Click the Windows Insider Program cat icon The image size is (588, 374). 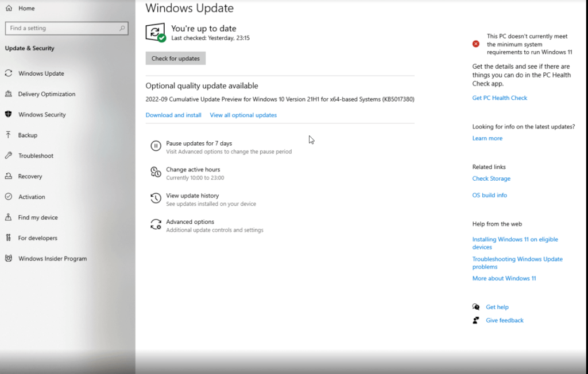(8, 258)
